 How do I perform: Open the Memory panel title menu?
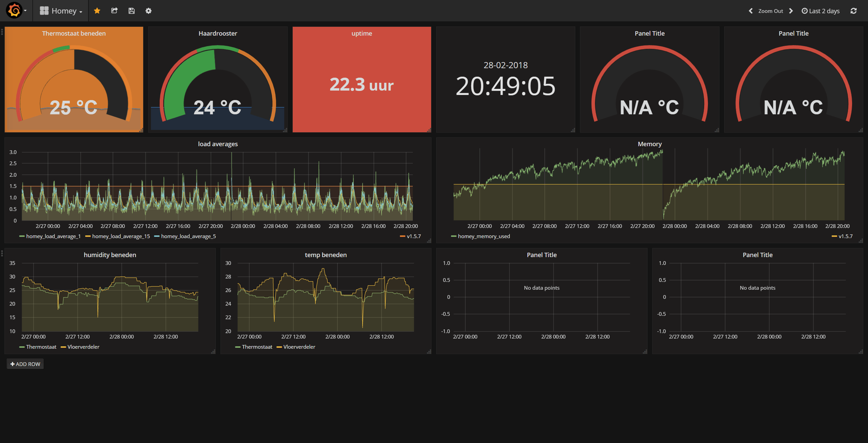tap(649, 144)
